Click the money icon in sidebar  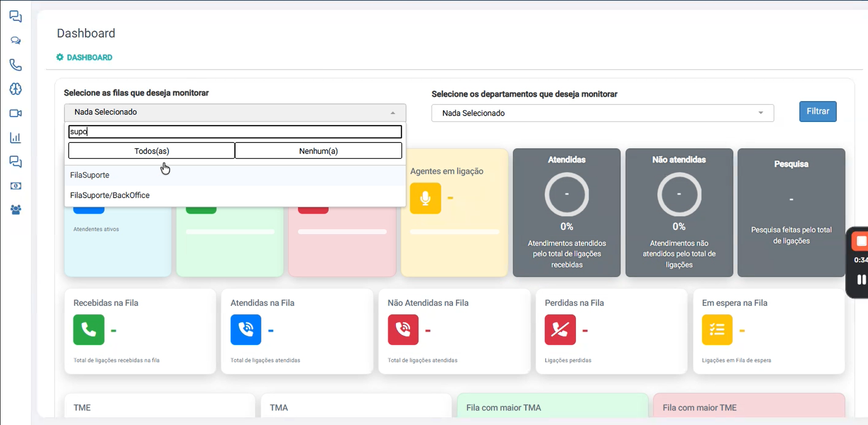(16, 186)
